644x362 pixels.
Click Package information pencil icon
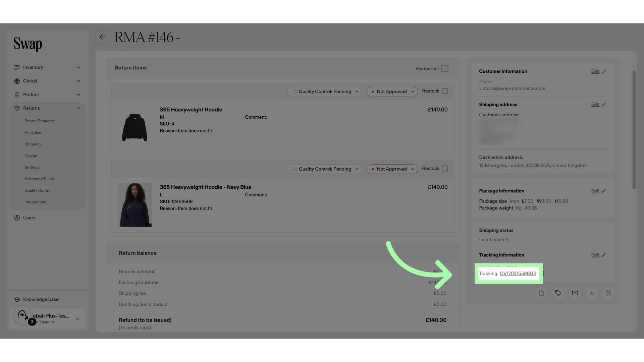[x=603, y=191]
